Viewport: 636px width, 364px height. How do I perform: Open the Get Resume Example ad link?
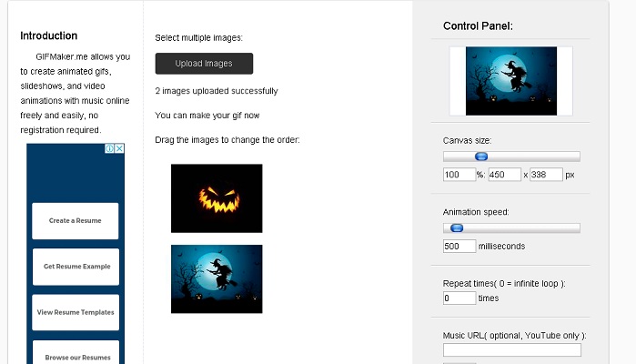click(x=76, y=267)
